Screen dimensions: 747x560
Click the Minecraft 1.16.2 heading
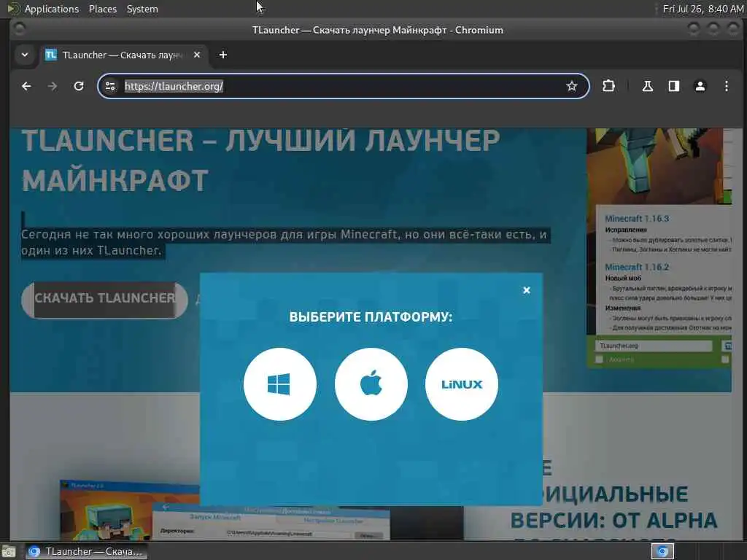tap(636, 267)
